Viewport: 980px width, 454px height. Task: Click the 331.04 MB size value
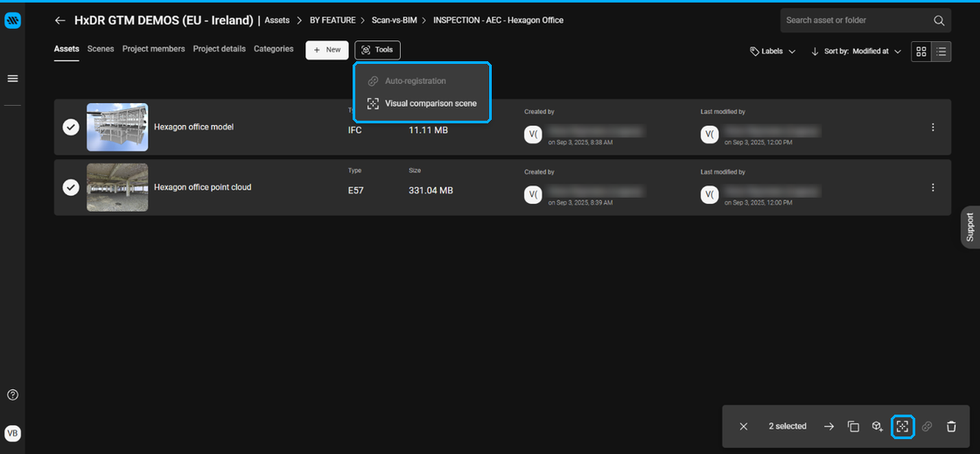click(430, 191)
